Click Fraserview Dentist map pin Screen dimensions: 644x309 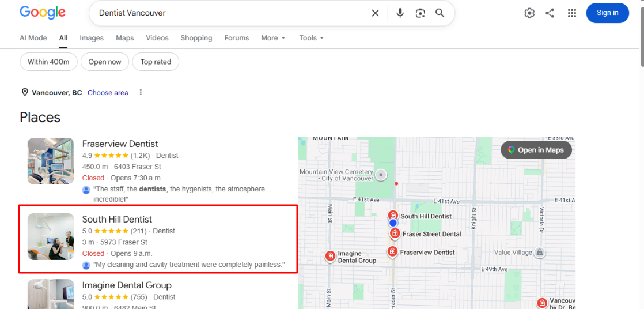[392, 251]
